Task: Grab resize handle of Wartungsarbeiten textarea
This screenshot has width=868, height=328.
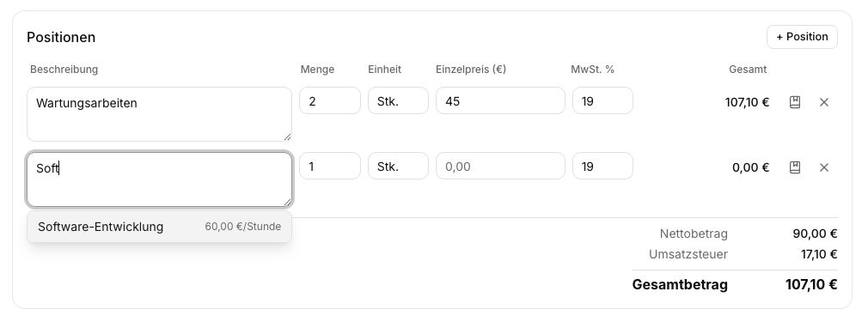Action: click(x=287, y=137)
